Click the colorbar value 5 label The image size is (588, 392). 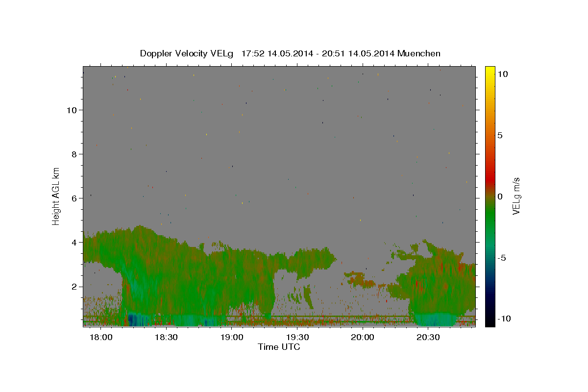[x=500, y=135]
